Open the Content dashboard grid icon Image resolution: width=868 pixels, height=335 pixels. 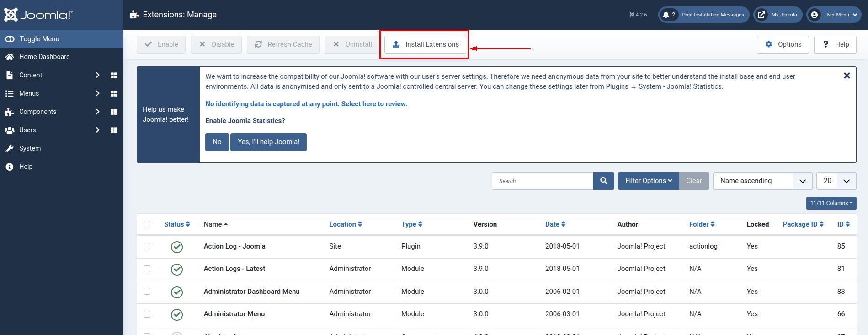pyautogui.click(x=114, y=75)
